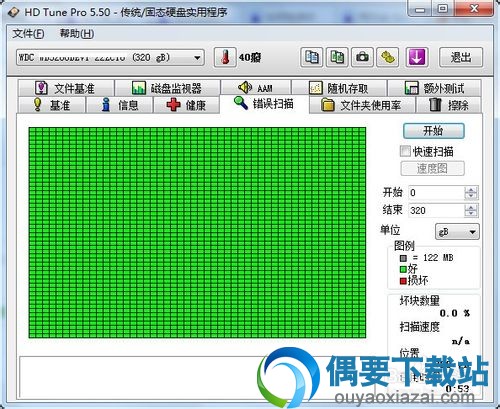The height and width of the screenshot is (409, 500).
Task: Close the HD Tune Pro window
Action: [x=474, y=9]
